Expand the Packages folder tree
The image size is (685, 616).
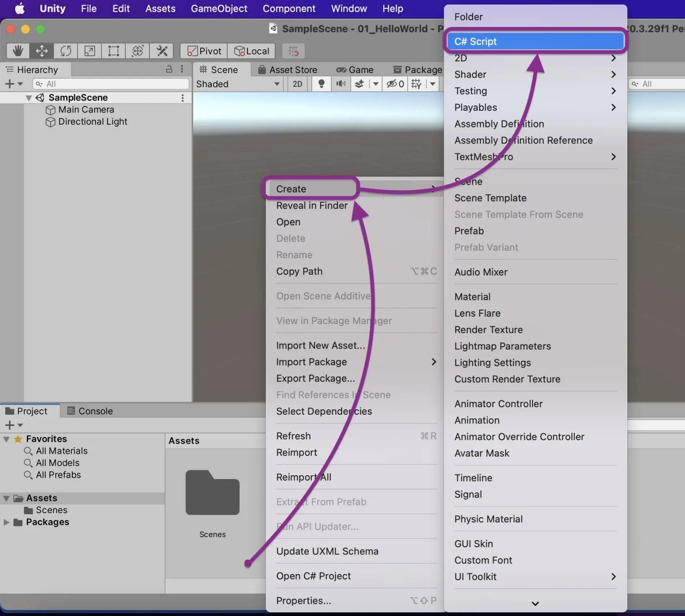click(x=6, y=522)
